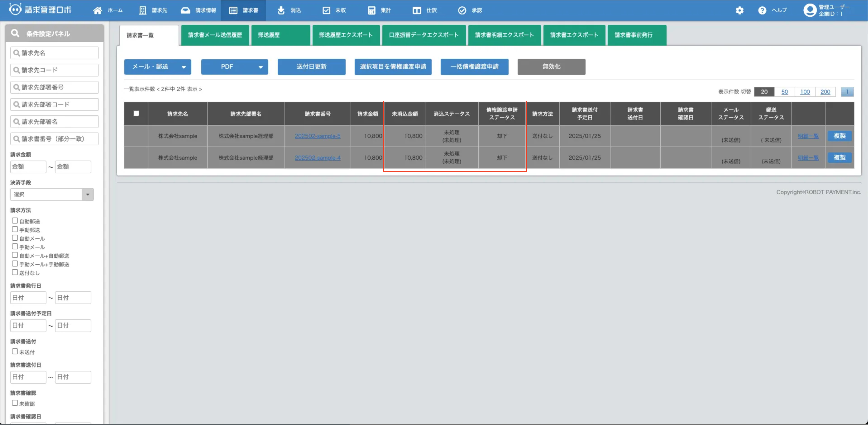Open help question mark icon

click(x=762, y=10)
